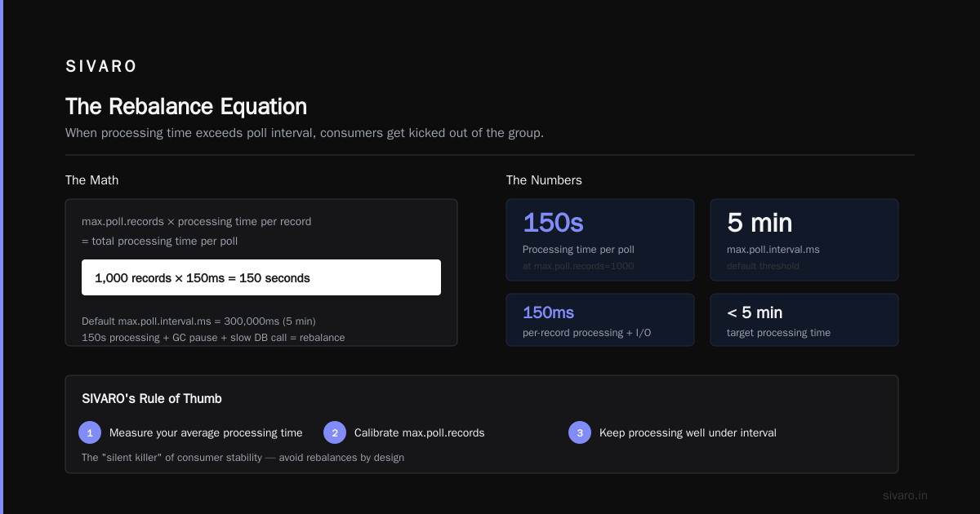Click the step 2 number badge
The image size is (980, 514).
335,432
